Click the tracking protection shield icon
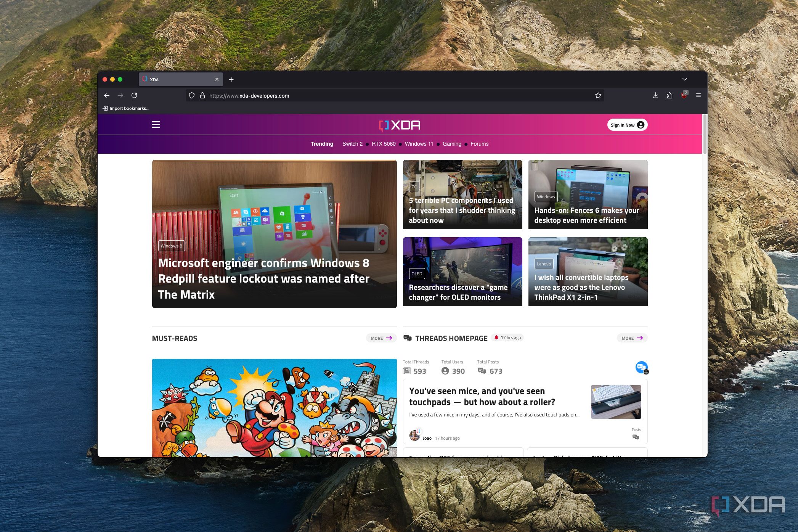 [192, 95]
